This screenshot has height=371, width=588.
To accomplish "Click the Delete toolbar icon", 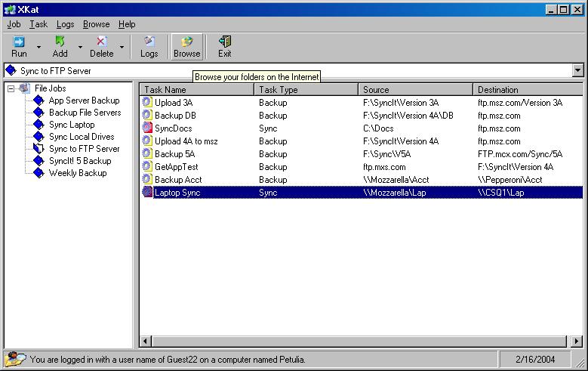I will tap(101, 42).
